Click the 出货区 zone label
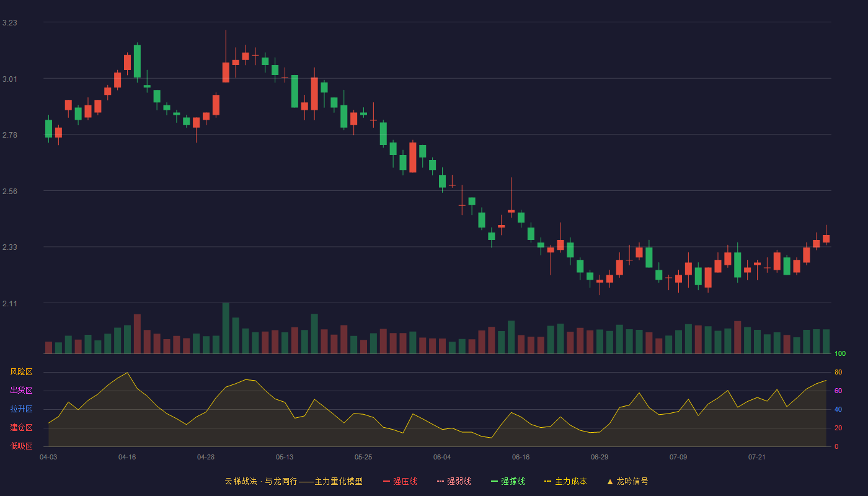Image resolution: width=868 pixels, height=496 pixels. (21, 391)
